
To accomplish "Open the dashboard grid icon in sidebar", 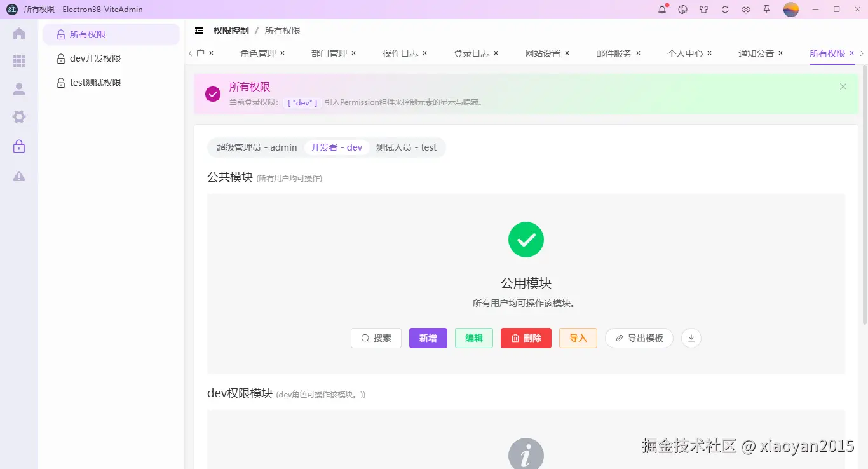I will 19,61.
